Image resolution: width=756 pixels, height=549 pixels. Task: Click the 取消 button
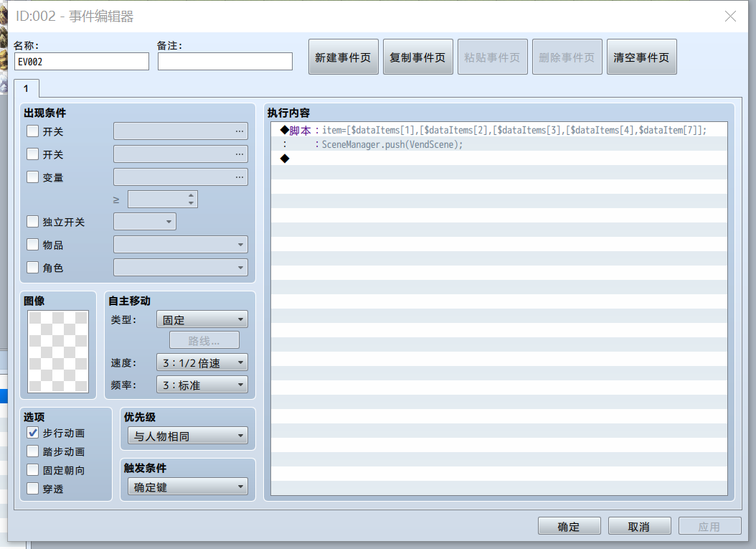pos(639,526)
